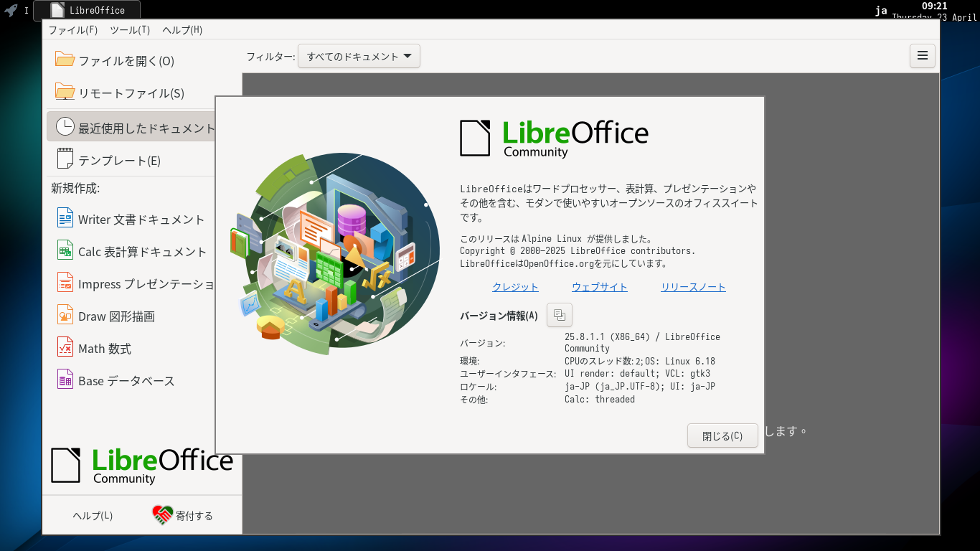
Task: Click the Math formula icon
Action: point(65,347)
